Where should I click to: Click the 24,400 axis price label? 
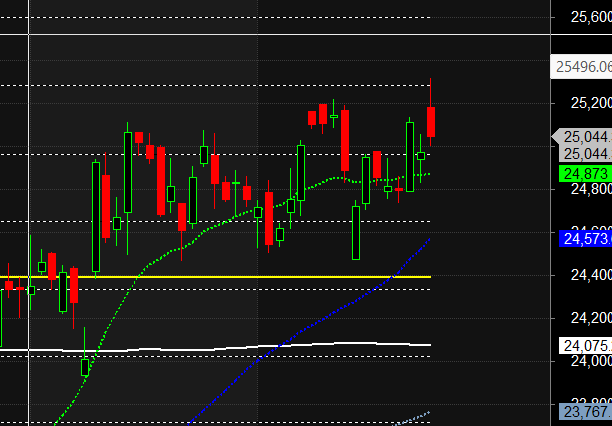(x=591, y=275)
